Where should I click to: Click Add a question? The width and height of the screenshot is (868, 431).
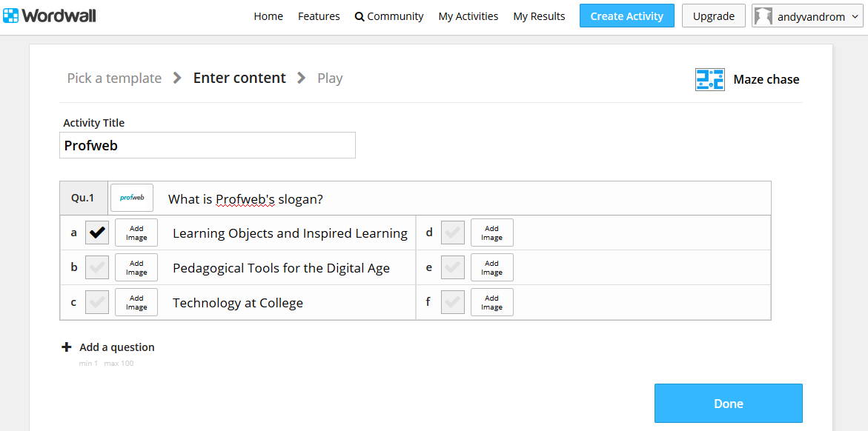pos(108,347)
